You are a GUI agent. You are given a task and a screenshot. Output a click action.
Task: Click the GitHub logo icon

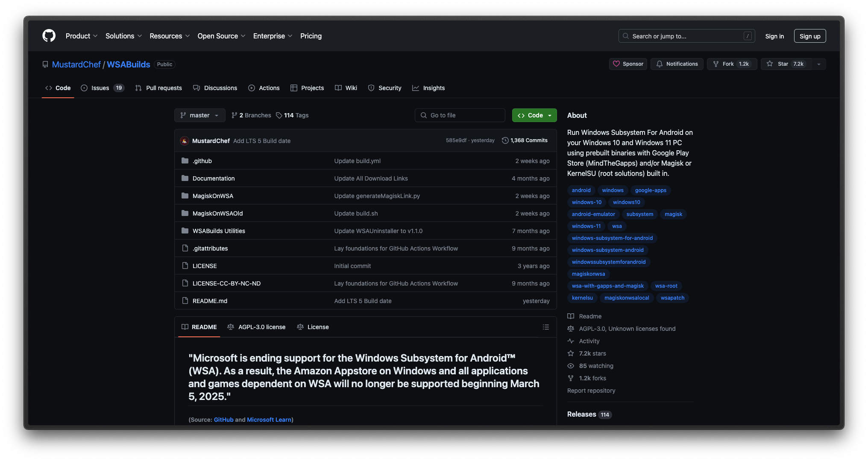(49, 36)
